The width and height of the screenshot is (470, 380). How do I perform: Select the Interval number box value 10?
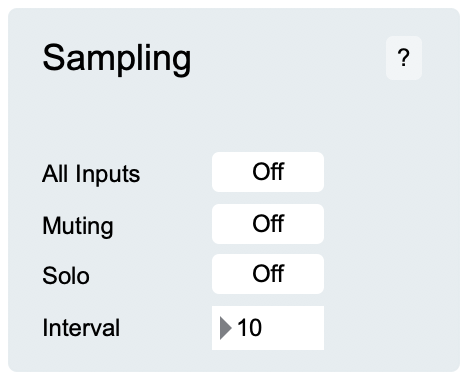249,328
